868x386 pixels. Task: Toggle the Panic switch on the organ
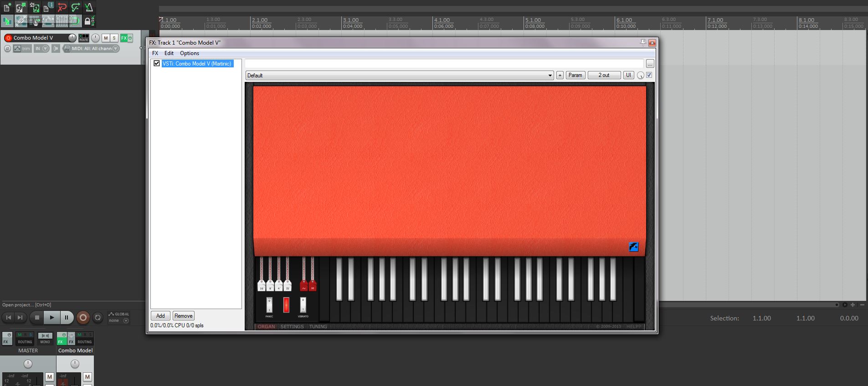(269, 305)
